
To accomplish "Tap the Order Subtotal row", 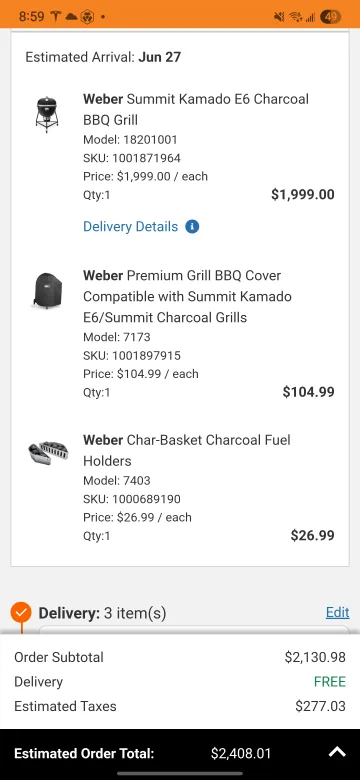I will 180,657.
